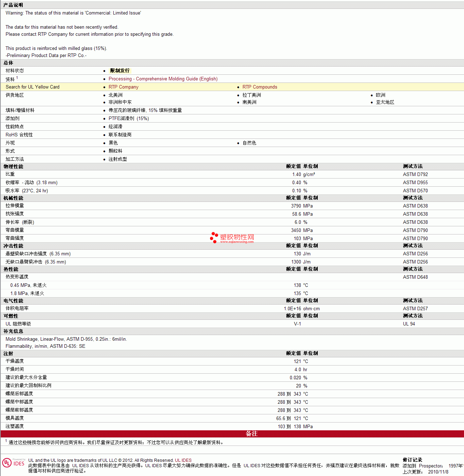Click the 2010/11/8 last updated date

click(x=438, y=472)
